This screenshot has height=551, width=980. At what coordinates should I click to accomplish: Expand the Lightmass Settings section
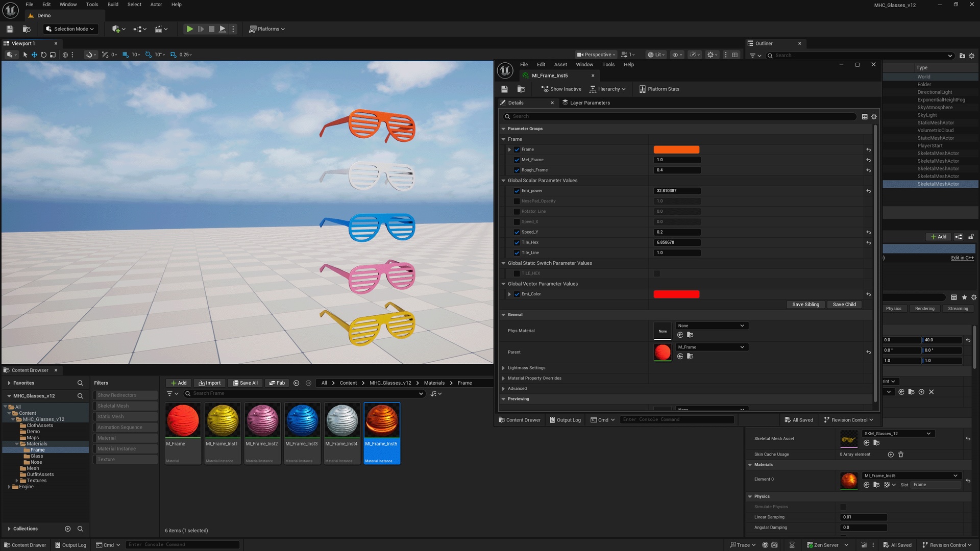[504, 368]
